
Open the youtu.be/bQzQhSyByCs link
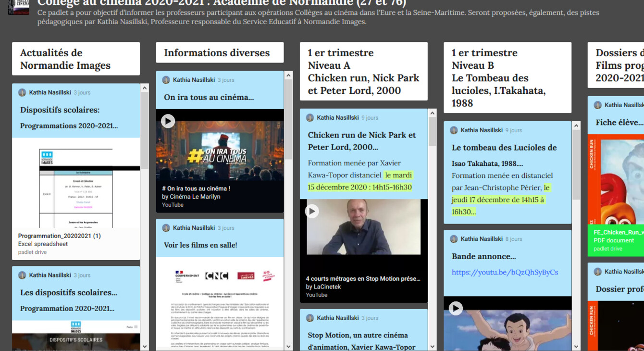pyautogui.click(x=505, y=272)
